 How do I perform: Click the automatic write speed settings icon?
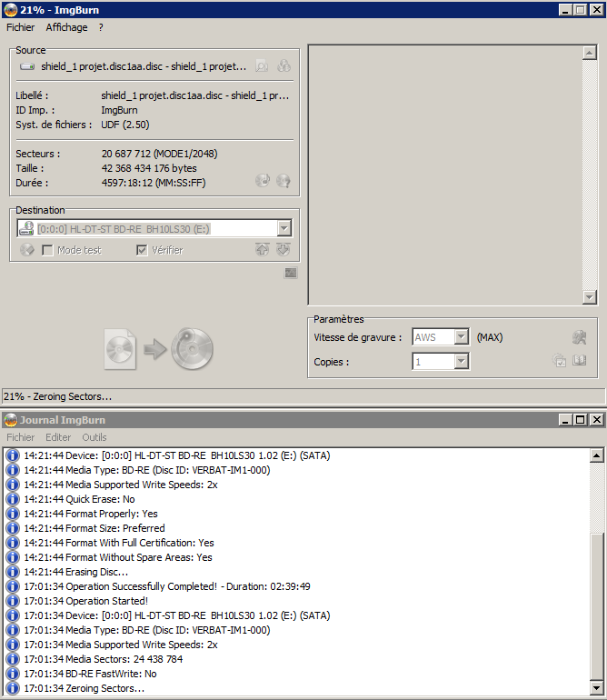[x=580, y=337]
